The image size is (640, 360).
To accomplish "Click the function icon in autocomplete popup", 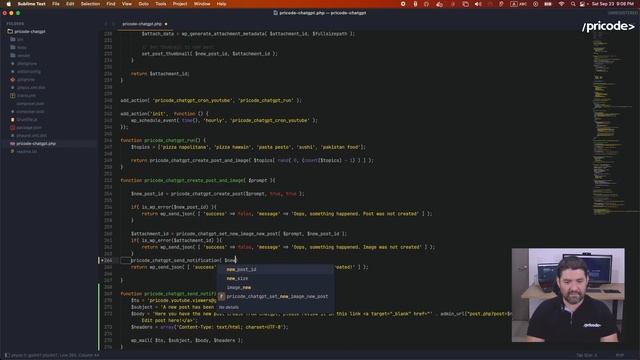I will [x=222, y=296].
